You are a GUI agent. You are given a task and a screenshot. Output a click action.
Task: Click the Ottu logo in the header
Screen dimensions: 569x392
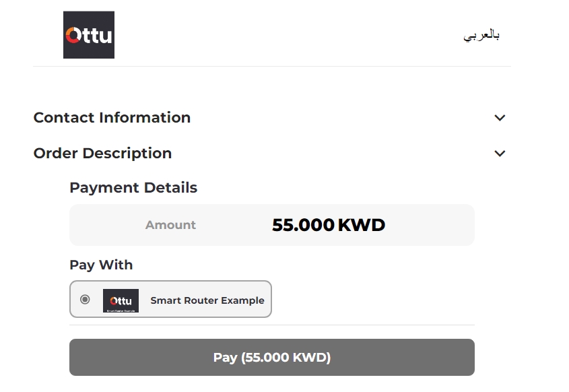coord(89,35)
